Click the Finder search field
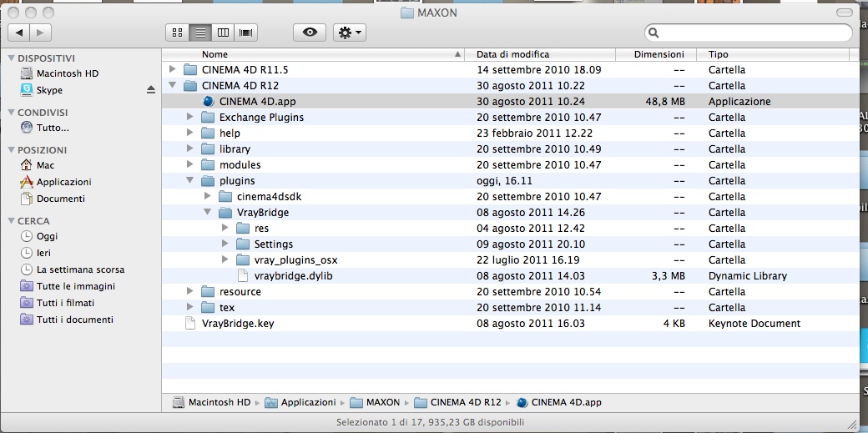The width and height of the screenshot is (868, 433). 749,33
